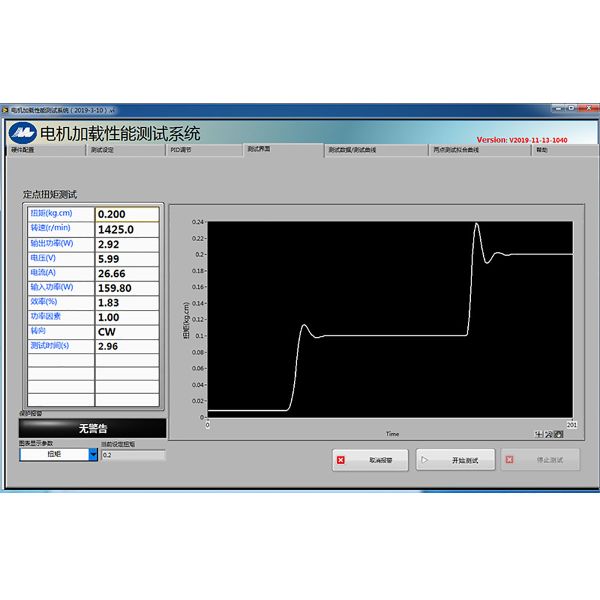Select the power factor value 1.00
Image resolution: width=600 pixels, height=600 pixels.
pyautogui.click(x=127, y=317)
